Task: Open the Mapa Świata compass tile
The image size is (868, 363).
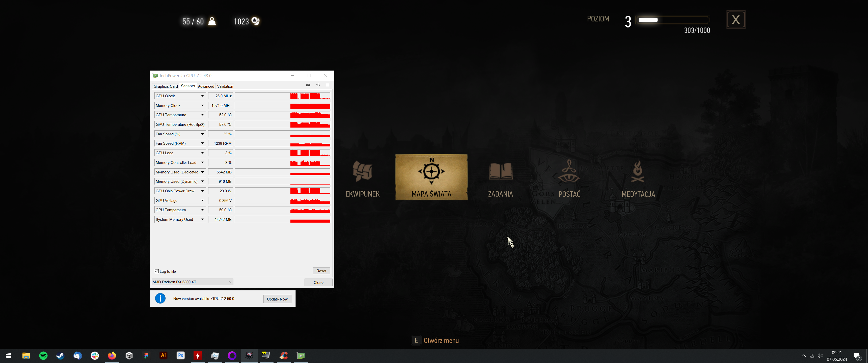Action: click(431, 177)
